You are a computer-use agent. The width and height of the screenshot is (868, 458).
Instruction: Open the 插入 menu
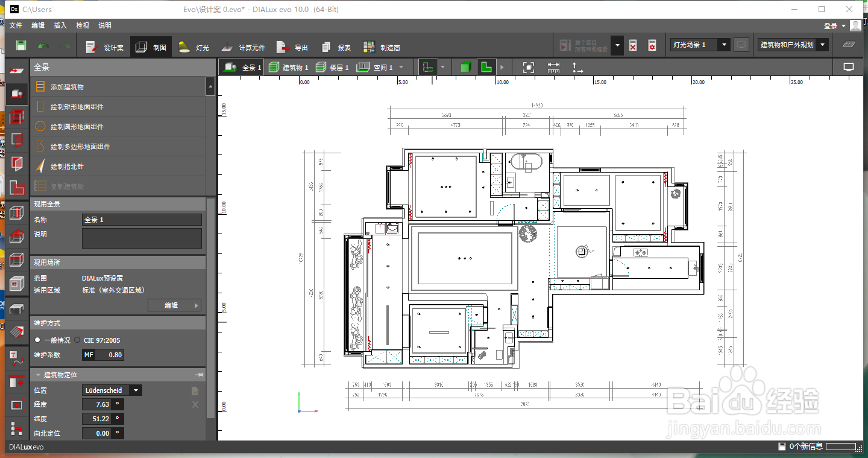60,25
